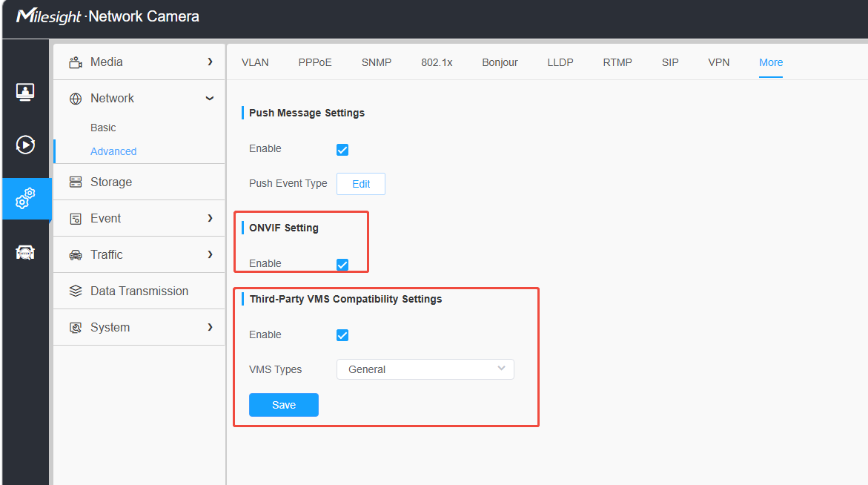868x485 pixels.
Task: Click the Event menu icon
Action: click(76, 219)
